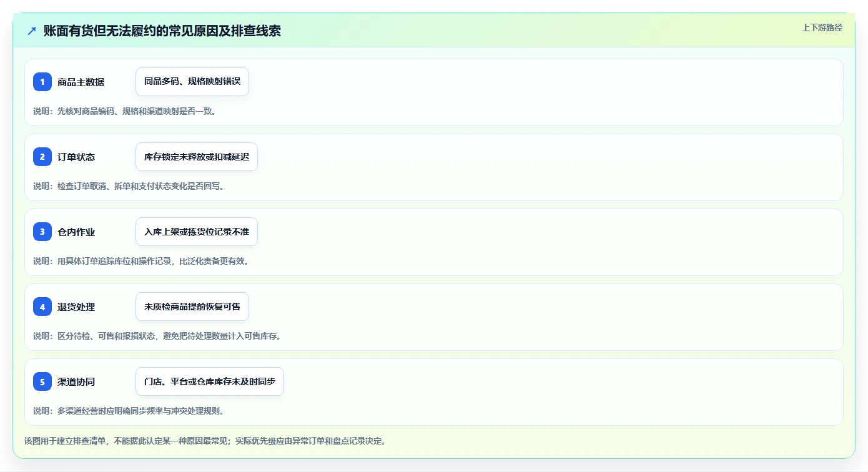Click the arrow icon beside the title
Viewport: 868px width, 472px height.
coord(32,31)
